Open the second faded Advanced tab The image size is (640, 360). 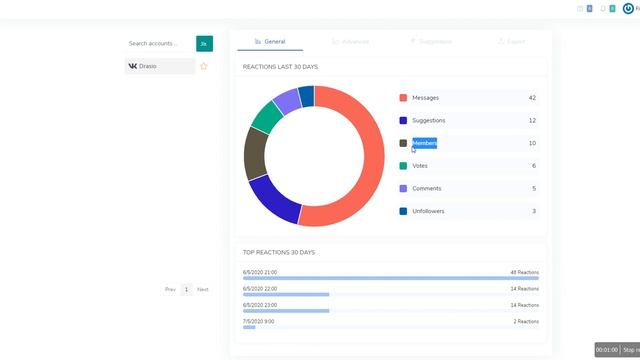350,42
